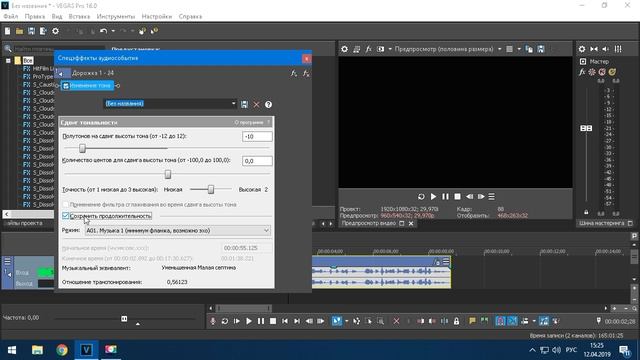Go to start of the timeline

pyautogui.click(x=285, y=321)
